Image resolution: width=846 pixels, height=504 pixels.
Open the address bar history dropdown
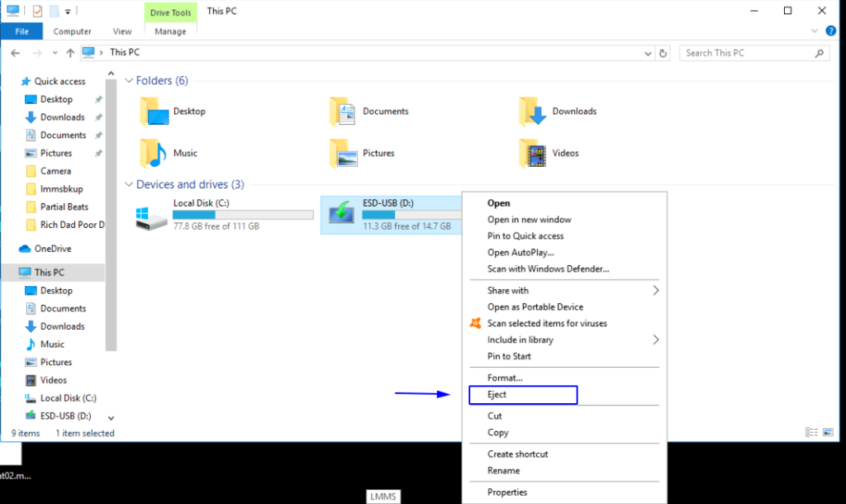(648, 54)
